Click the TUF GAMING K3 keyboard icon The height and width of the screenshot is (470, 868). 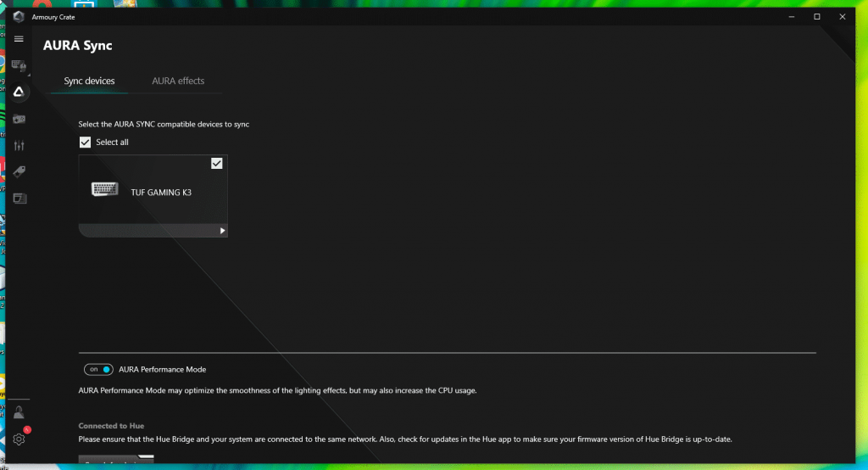click(x=104, y=189)
